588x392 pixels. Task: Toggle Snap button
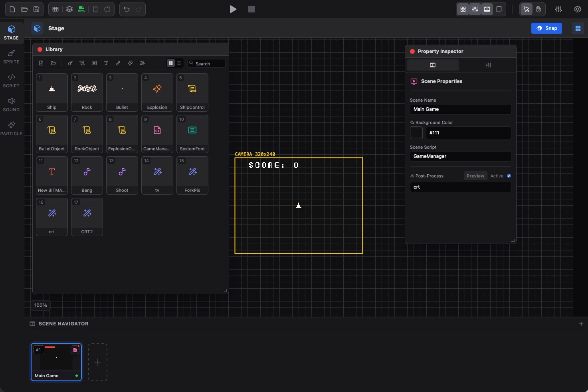pos(546,28)
